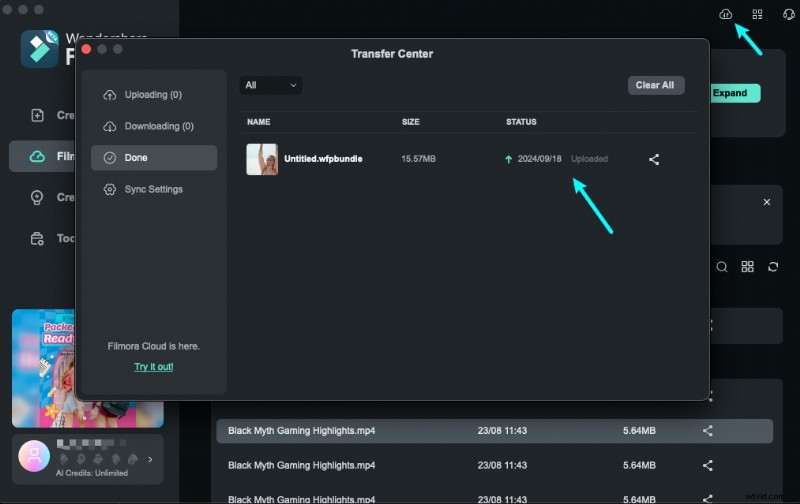
Task: Follow the Try it out! link
Action: pyautogui.click(x=153, y=367)
